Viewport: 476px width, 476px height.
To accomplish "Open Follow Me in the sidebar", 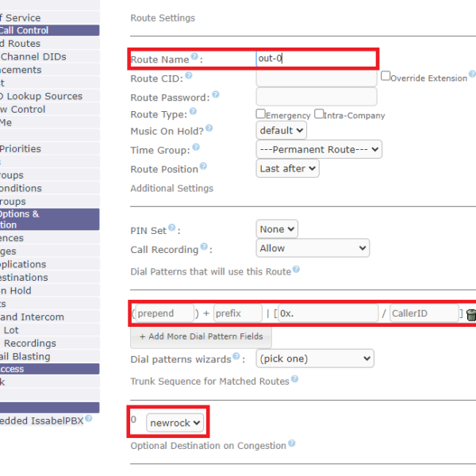I will coord(6,122).
